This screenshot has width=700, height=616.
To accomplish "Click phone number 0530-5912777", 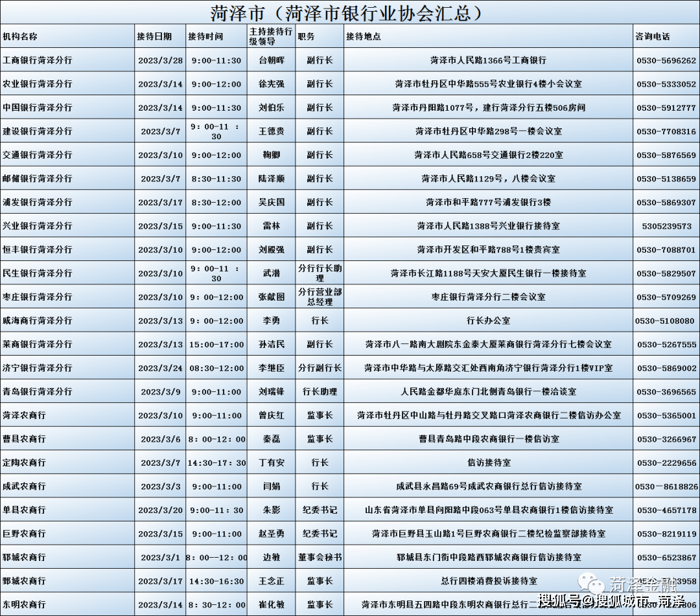I will (x=666, y=108).
